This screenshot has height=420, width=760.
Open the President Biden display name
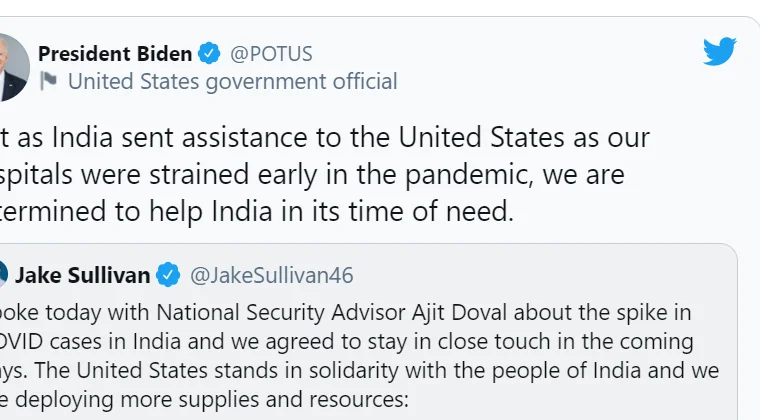point(115,52)
